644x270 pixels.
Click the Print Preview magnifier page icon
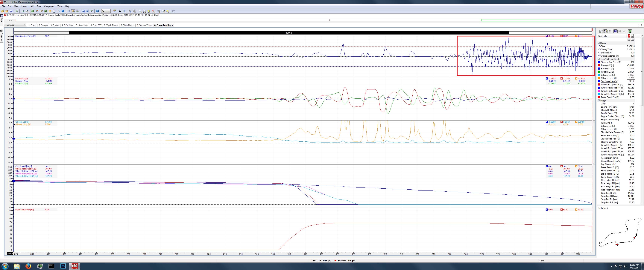27,11
